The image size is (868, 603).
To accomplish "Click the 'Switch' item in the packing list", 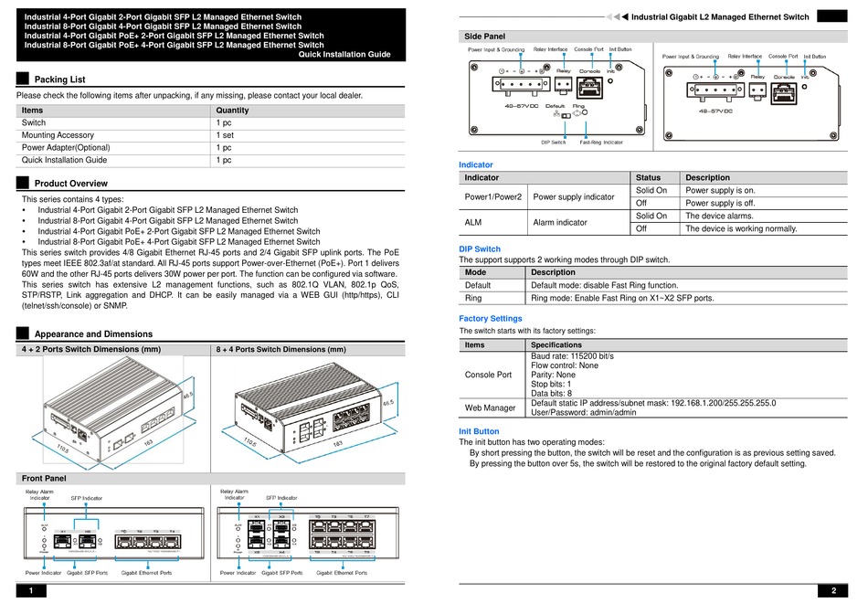I will coord(34,122).
